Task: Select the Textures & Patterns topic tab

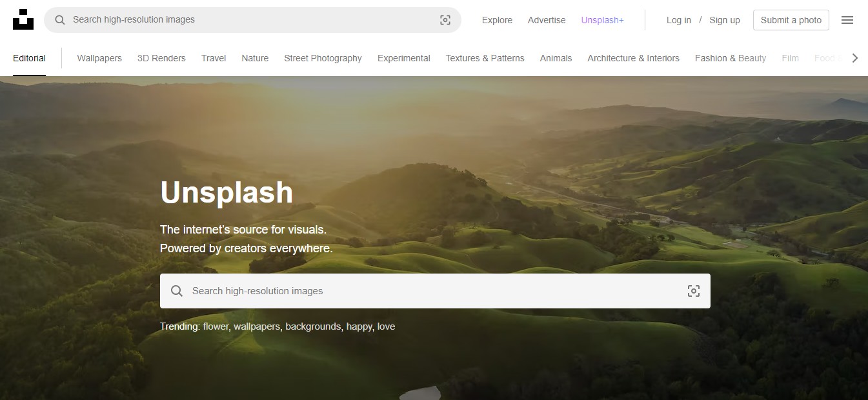Action: pyautogui.click(x=485, y=58)
